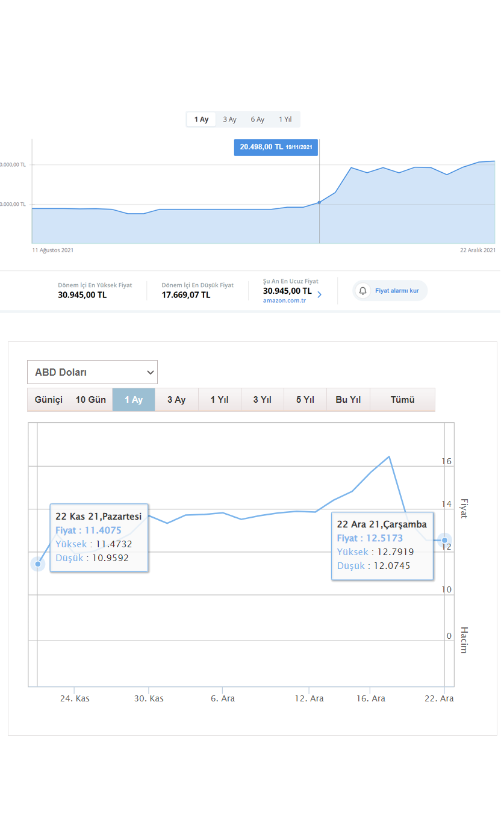Click the Fiyat alarmı kur button

[x=390, y=291]
